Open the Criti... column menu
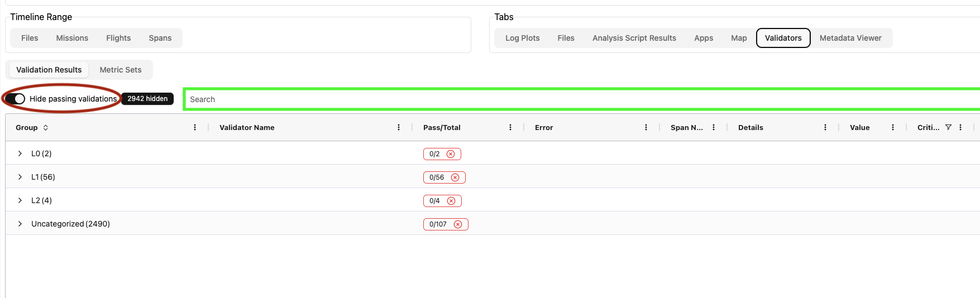 point(960,127)
